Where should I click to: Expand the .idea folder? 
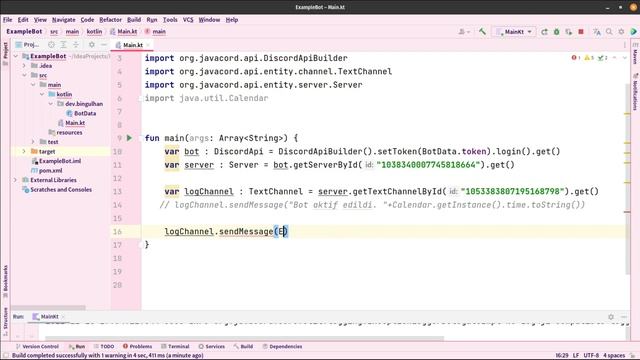(x=24, y=65)
